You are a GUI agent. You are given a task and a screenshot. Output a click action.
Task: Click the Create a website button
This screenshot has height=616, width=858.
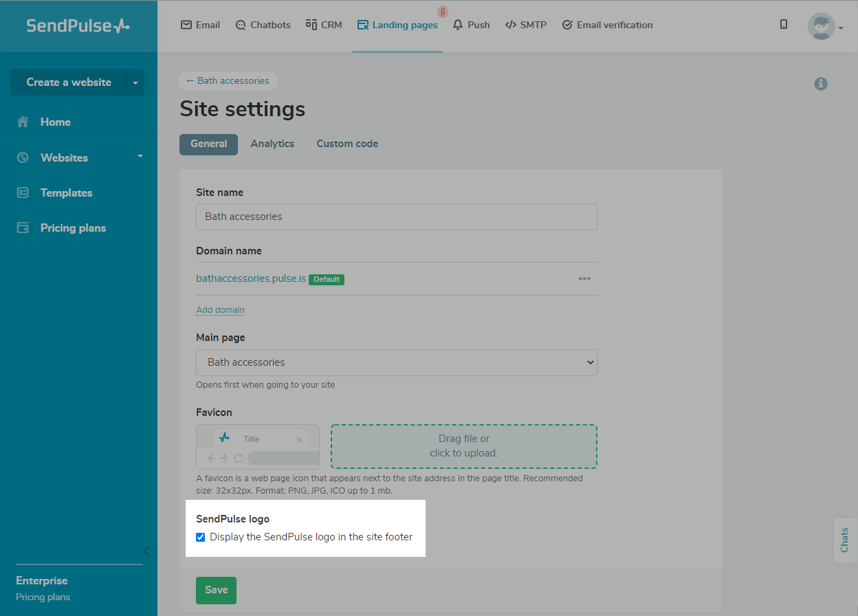point(69,82)
